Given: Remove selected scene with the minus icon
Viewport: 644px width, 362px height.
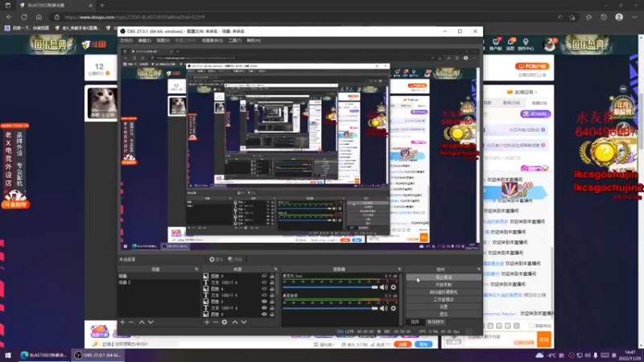Looking at the screenshot, I should pyautogui.click(x=131, y=323).
